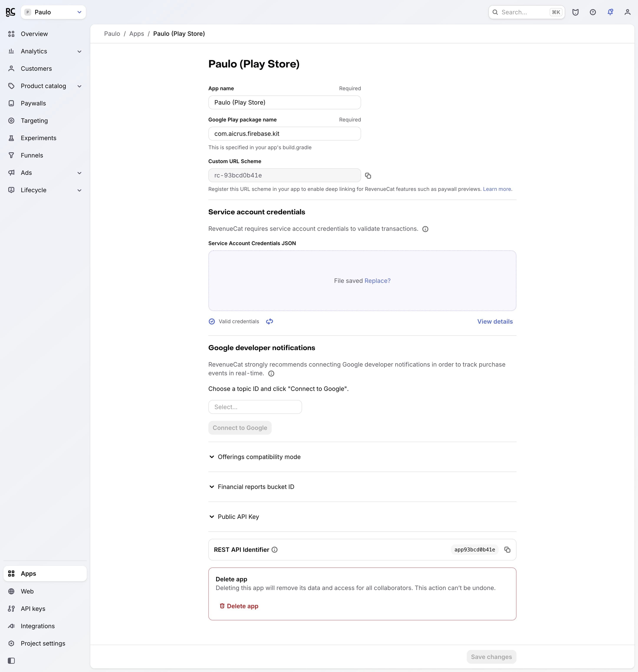
Task: Focus the Search field in the top bar
Action: coord(526,12)
